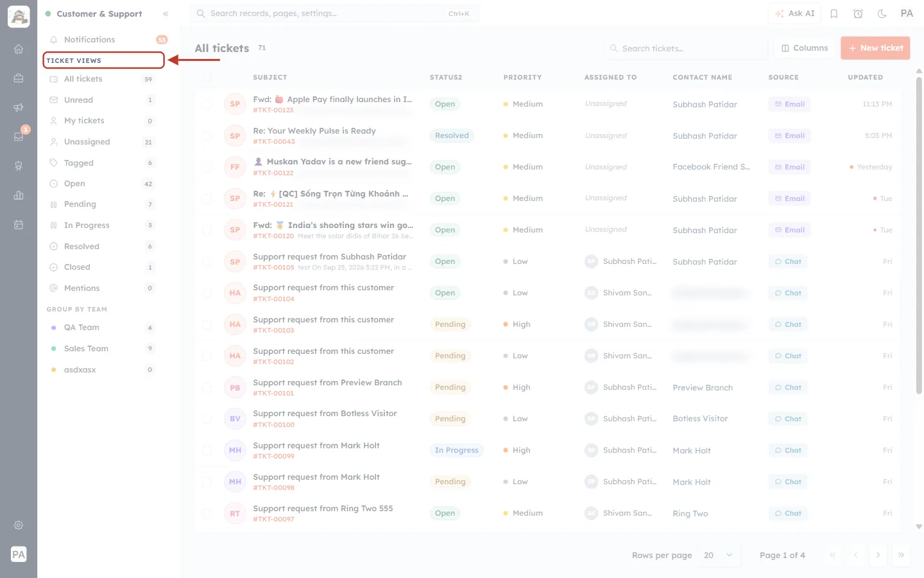Check the box for ticket TKT-00043
Screen dimensions: 924x578
(207, 136)
